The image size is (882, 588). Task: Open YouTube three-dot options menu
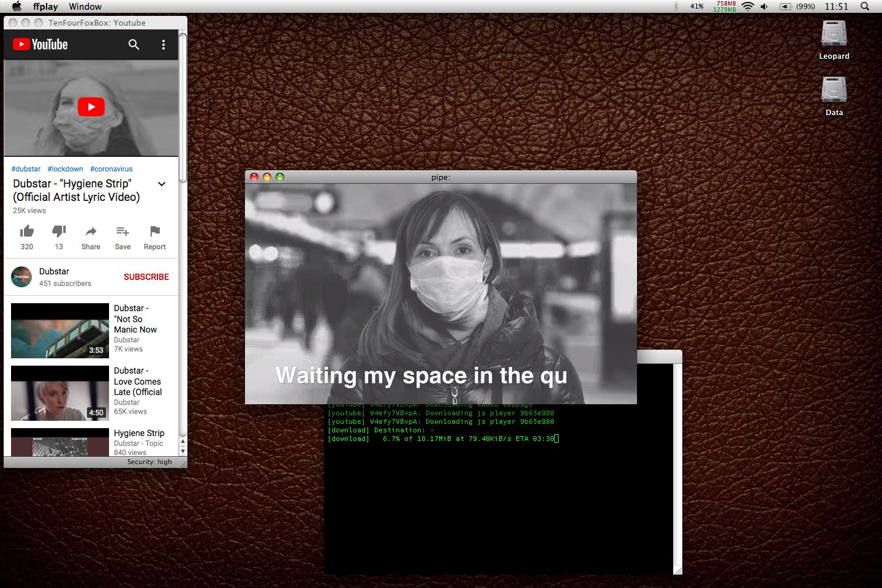coord(163,45)
